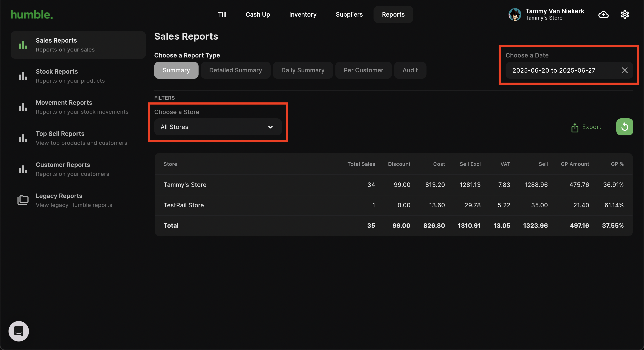Choose the Per Customer report type

coord(363,70)
